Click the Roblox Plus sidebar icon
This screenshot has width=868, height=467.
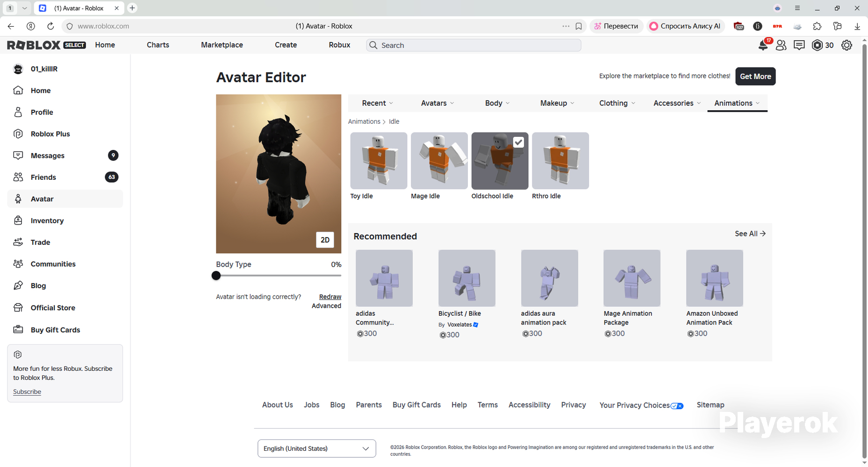(18, 134)
